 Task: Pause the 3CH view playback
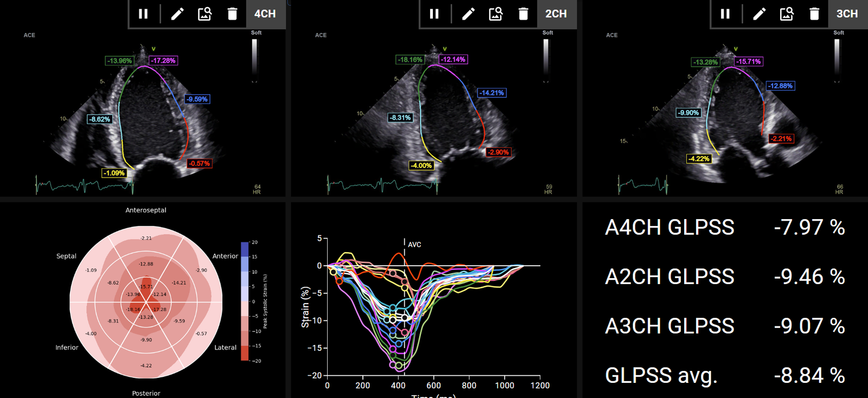tap(725, 14)
